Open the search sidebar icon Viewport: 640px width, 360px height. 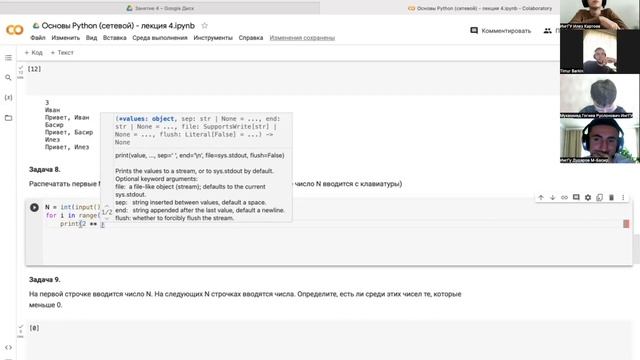point(8,78)
